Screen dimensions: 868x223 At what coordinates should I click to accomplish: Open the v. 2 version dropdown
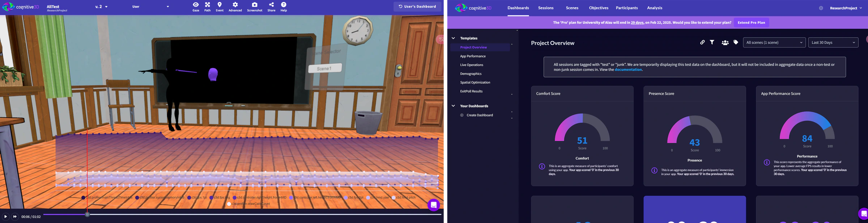[x=101, y=7]
